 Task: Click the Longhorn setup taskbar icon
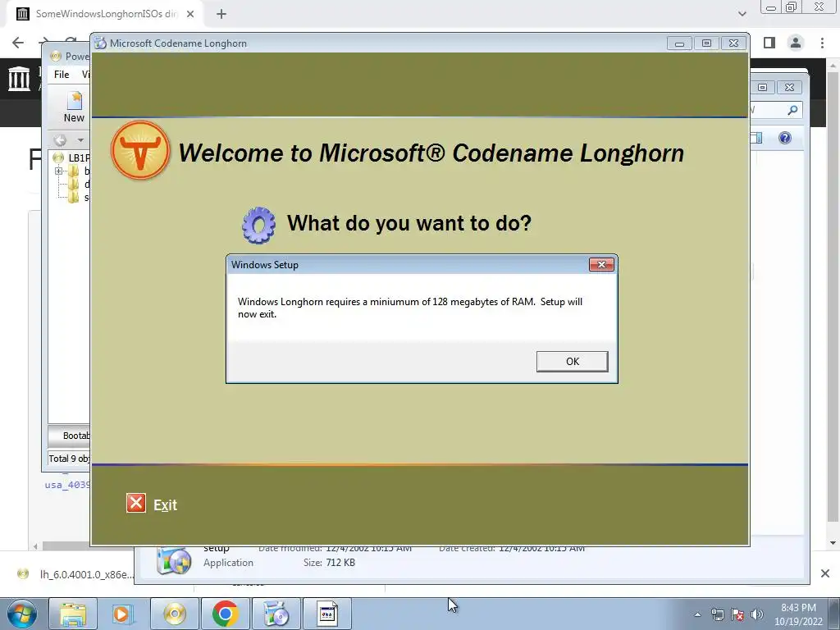click(x=276, y=614)
